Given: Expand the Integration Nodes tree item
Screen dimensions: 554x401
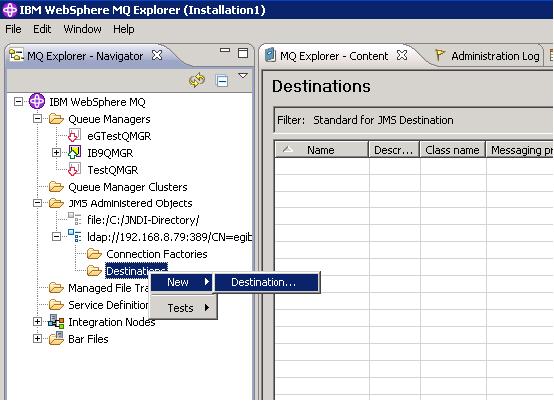Looking at the screenshot, I should [x=37, y=322].
